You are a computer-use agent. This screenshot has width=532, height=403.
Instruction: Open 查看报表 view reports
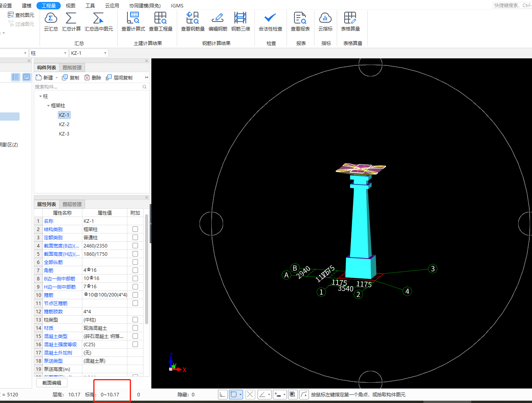coord(300,22)
